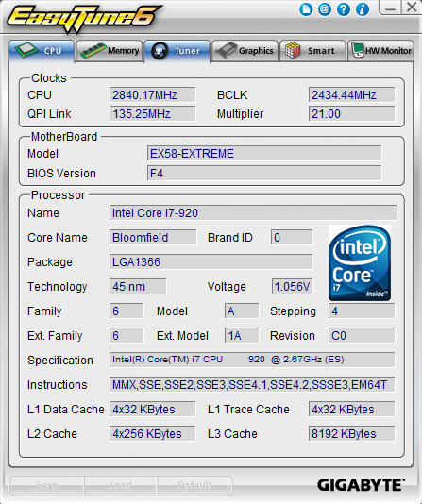
Task: Click the Model value A
Action: (x=242, y=311)
